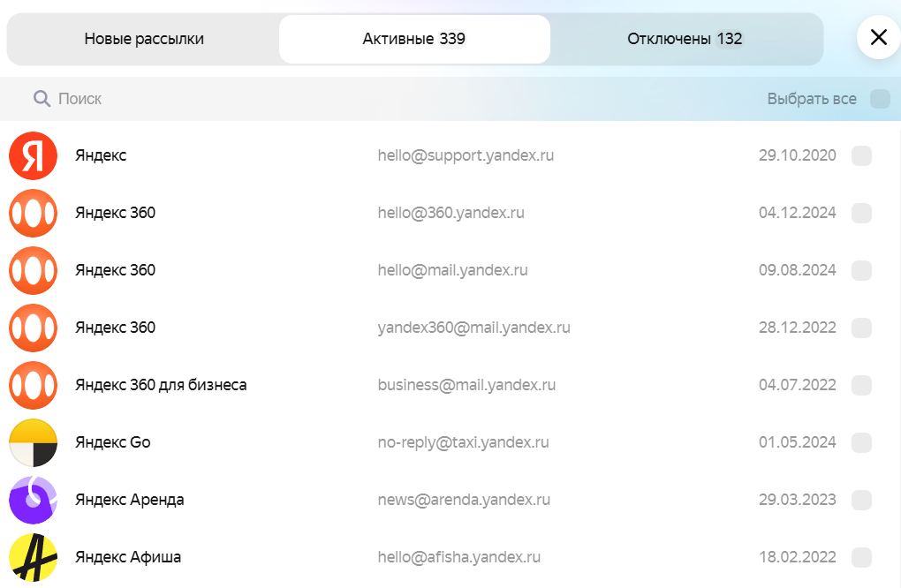This screenshot has width=901, height=588.
Task: Click the red Яндекс logo icon
Action: coord(33,156)
